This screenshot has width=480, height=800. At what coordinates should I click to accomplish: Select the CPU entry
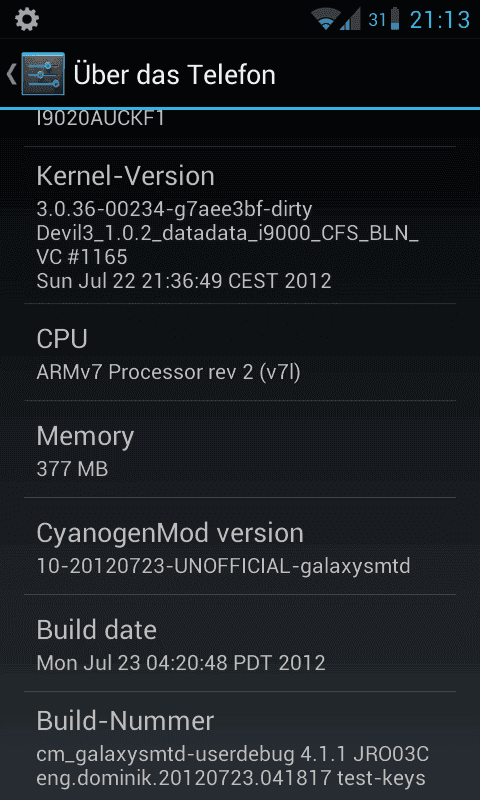pos(240,353)
